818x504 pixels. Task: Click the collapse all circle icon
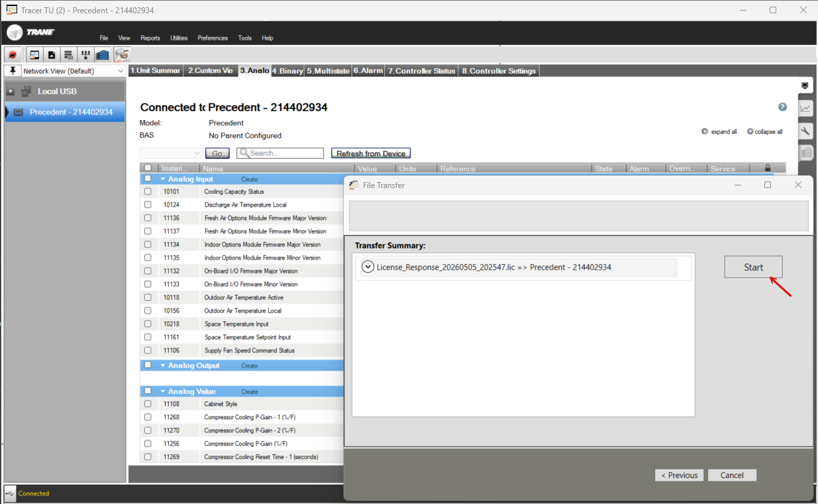[x=750, y=131]
